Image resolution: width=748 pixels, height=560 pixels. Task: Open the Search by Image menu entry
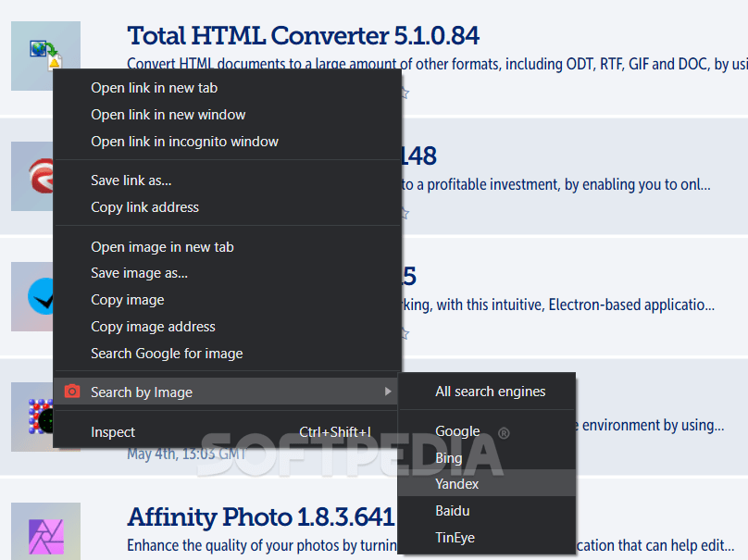tap(227, 392)
